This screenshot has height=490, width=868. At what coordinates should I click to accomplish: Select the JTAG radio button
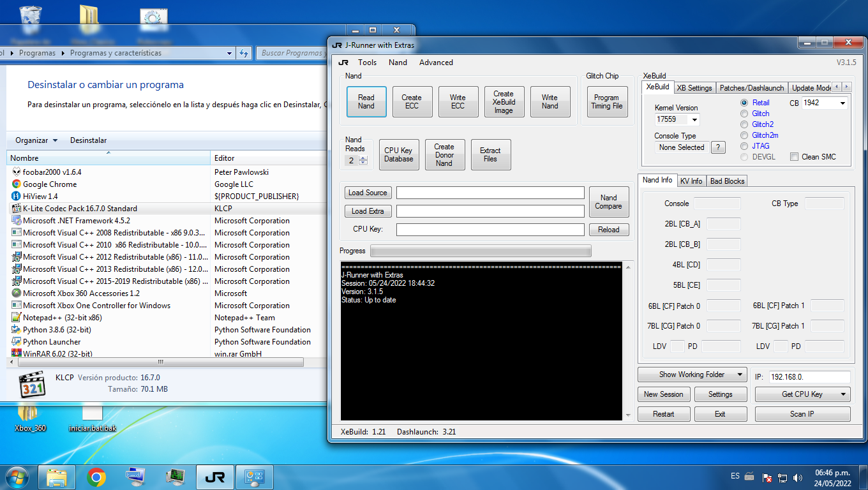click(744, 146)
